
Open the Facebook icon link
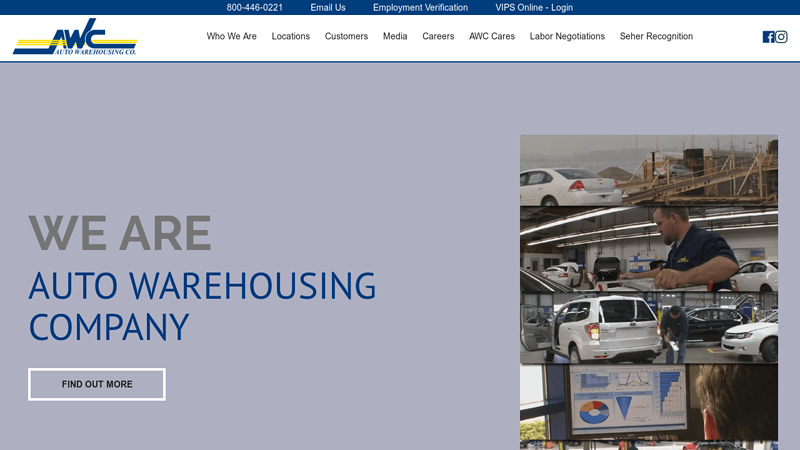[768, 37]
